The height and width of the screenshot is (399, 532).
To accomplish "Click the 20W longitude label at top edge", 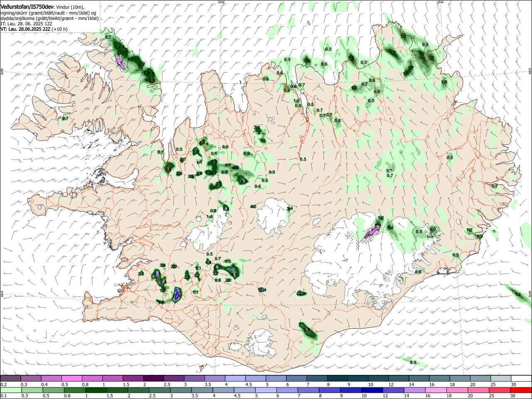I will [x=221, y=2].
